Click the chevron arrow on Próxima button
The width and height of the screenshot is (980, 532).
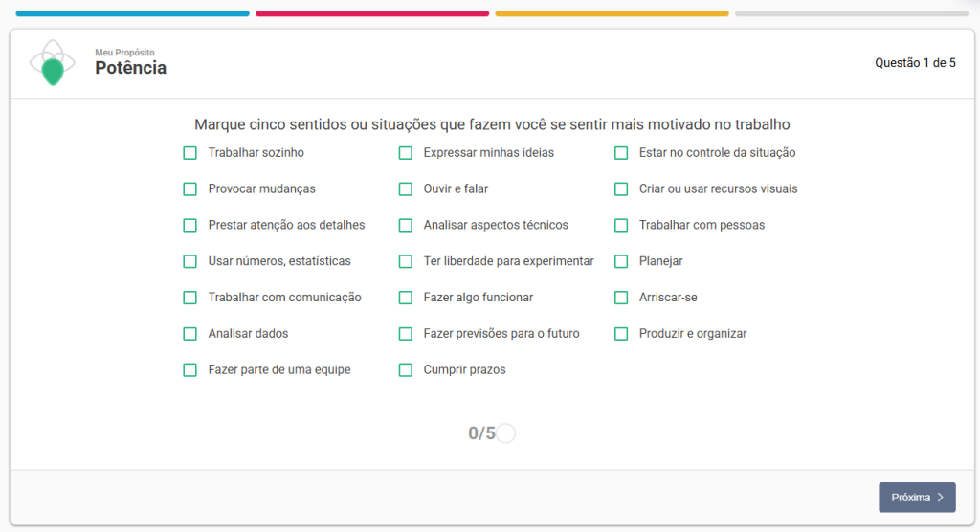tap(941, 498)
